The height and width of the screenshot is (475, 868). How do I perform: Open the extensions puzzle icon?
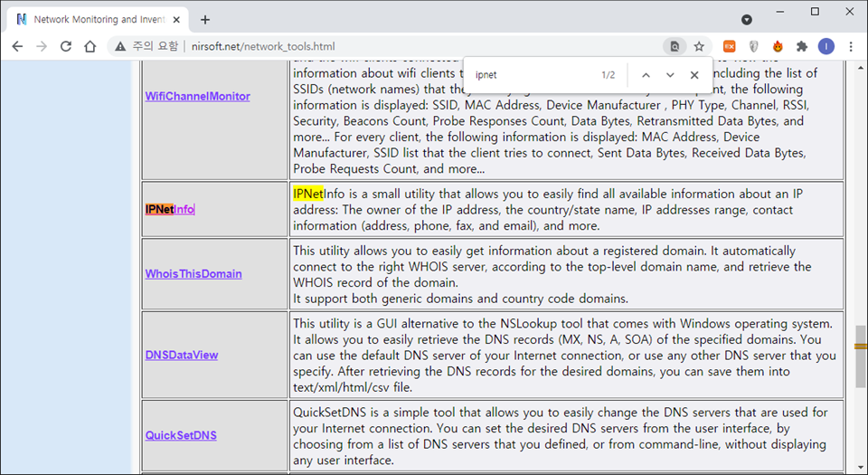[802, 46]
